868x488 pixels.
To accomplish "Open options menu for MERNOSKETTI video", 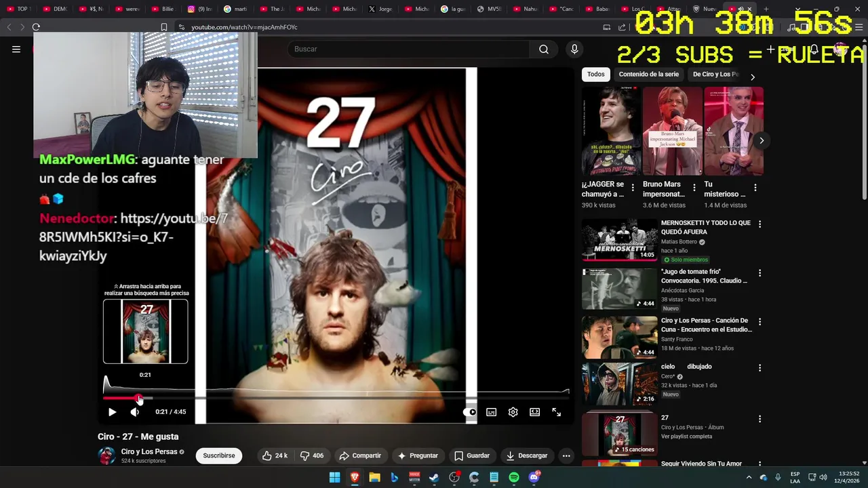I will (x=759, y=224).
